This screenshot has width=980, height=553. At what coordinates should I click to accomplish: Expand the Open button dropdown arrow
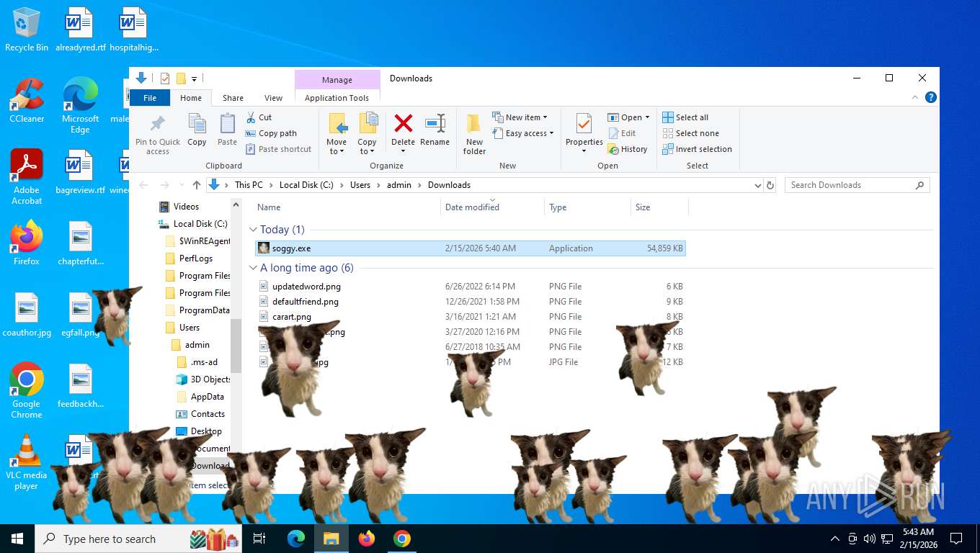pyautogui.click(x=647, y=117)
